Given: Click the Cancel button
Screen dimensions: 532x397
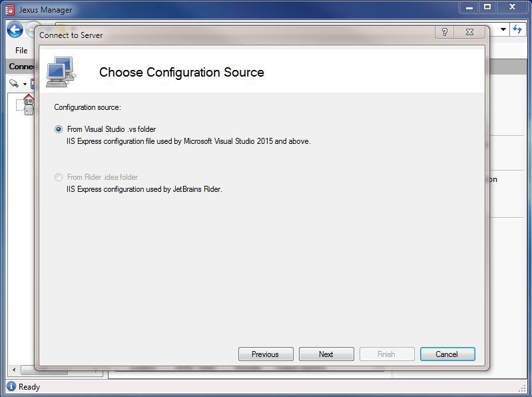Looking at the screenshot, I should [447, 354].
